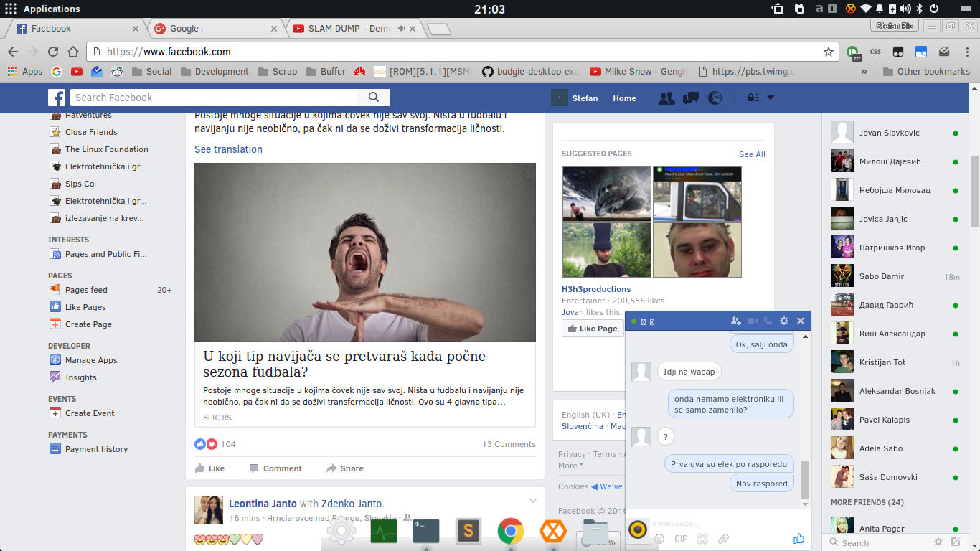
Task: Open the CSS extension icon
Action: pyautogui.click(x=875, y=52)
